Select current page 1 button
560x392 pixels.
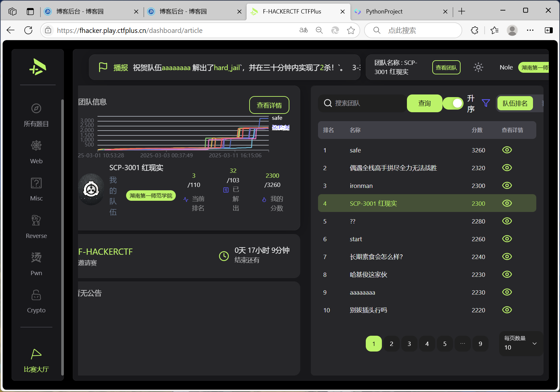(374, 344)
